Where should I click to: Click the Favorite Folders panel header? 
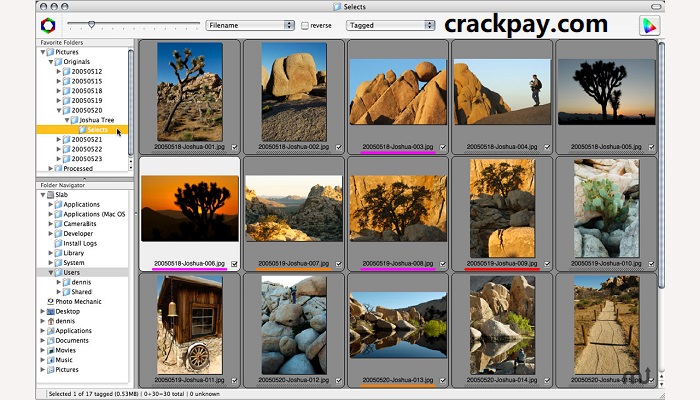[85, 42]
